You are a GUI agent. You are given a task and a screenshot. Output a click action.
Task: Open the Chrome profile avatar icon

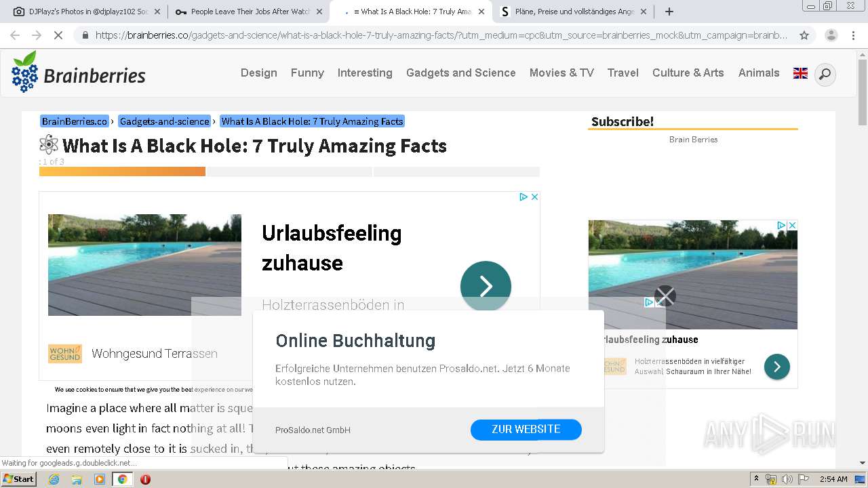831,35
